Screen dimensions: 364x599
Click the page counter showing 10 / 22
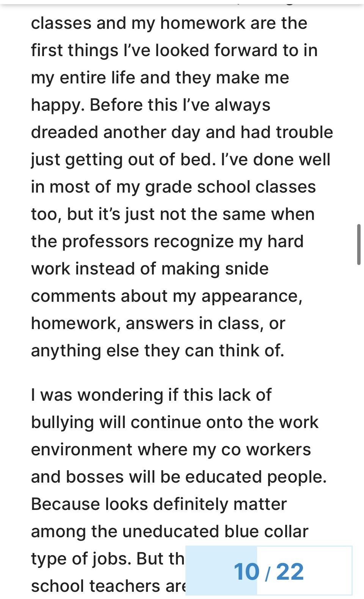pos(268,571)
